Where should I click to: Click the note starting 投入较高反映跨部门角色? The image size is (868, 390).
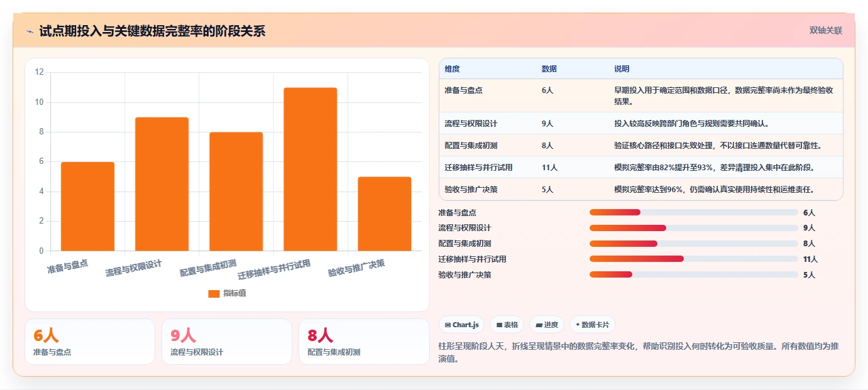tap(691, 124)
